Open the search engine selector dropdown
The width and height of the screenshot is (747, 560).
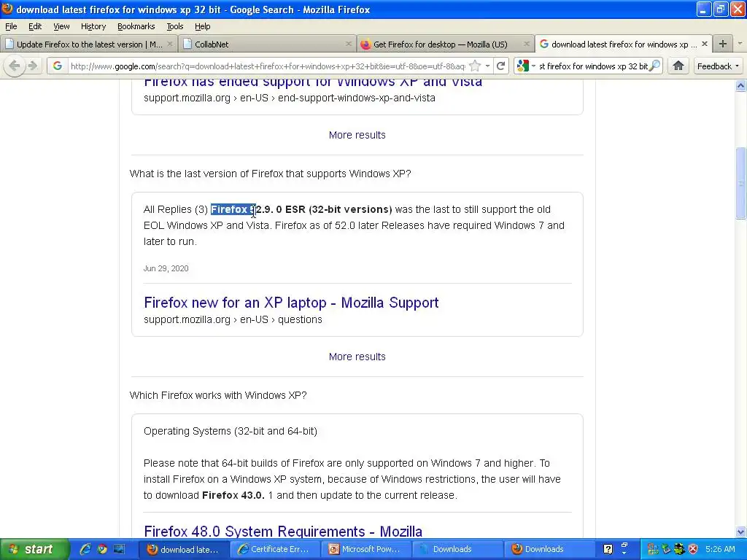[x=533, y=66]
